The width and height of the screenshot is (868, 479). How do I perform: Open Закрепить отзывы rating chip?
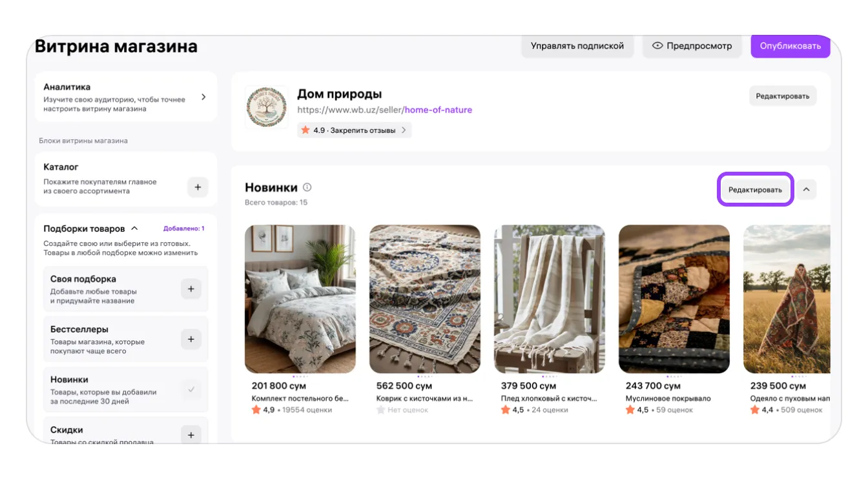point(354,130)
